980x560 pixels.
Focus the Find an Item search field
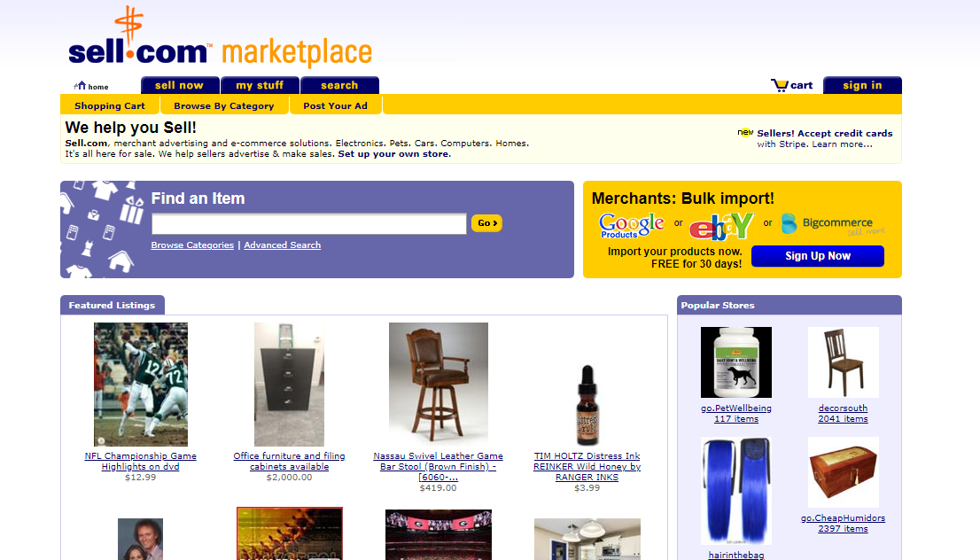click(x=308, y=223)
